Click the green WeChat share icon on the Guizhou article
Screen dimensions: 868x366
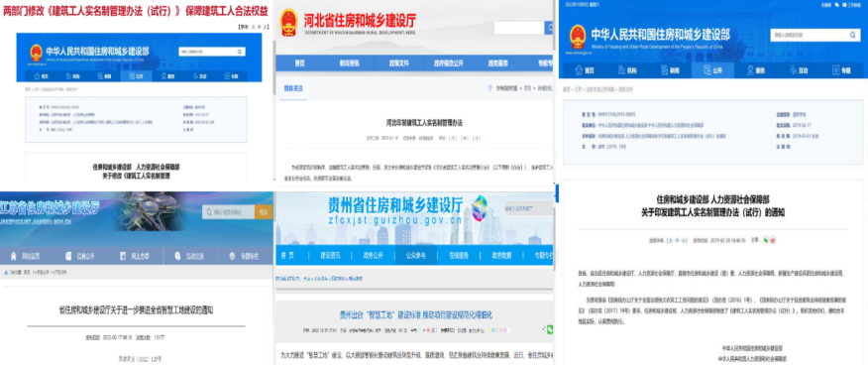pyautogui.click(x=550, y=329)
